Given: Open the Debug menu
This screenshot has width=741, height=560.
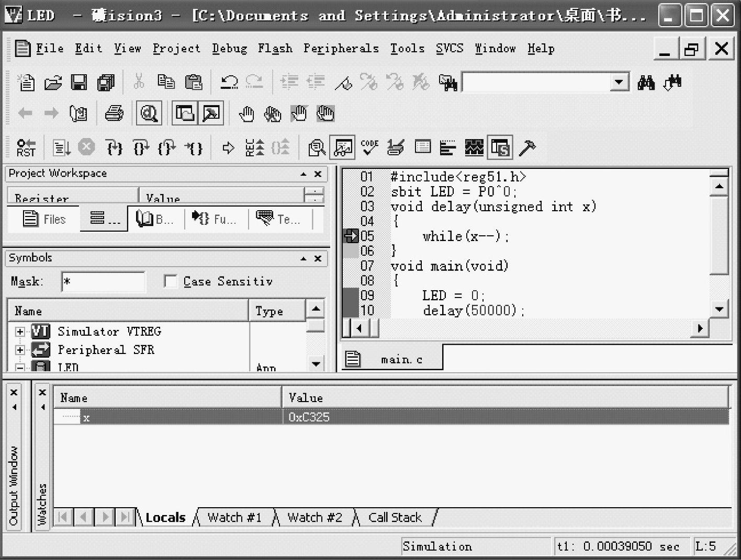Looking at the screenshot, I should (x=229, y=49).
